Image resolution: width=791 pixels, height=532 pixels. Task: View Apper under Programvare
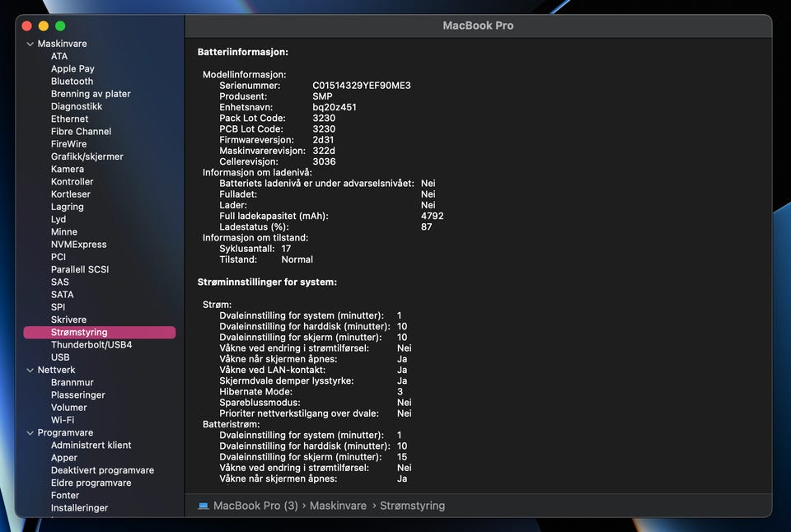64,458
